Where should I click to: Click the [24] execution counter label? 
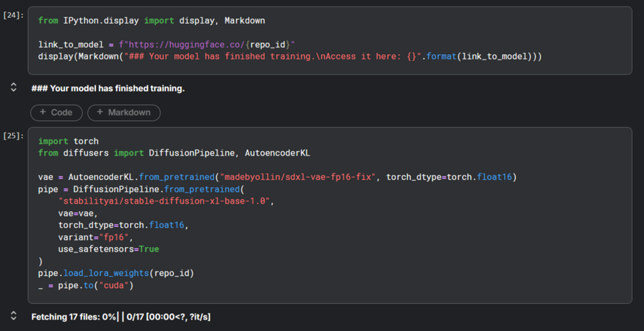[14, 16]
